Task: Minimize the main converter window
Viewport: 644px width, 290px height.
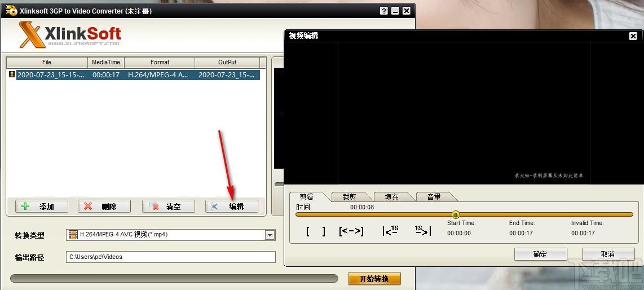Action: point(395,11)
